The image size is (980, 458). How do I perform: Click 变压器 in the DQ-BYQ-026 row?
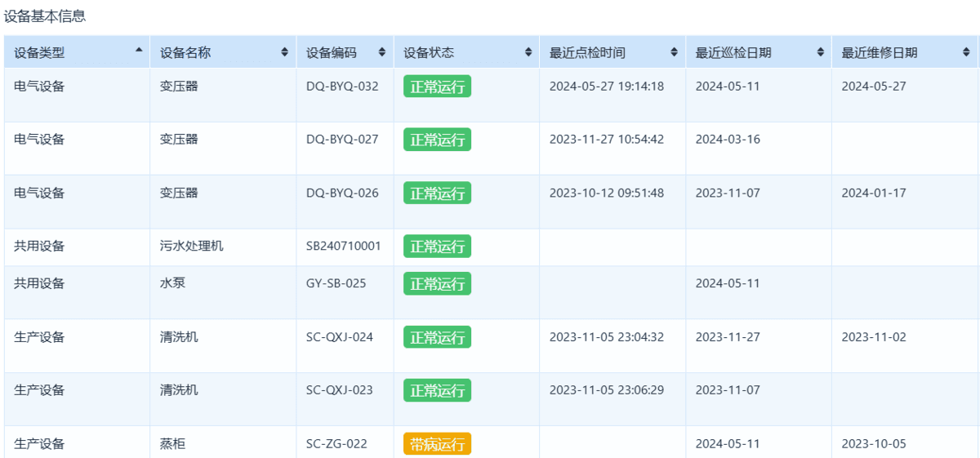[x=179, y=193]
